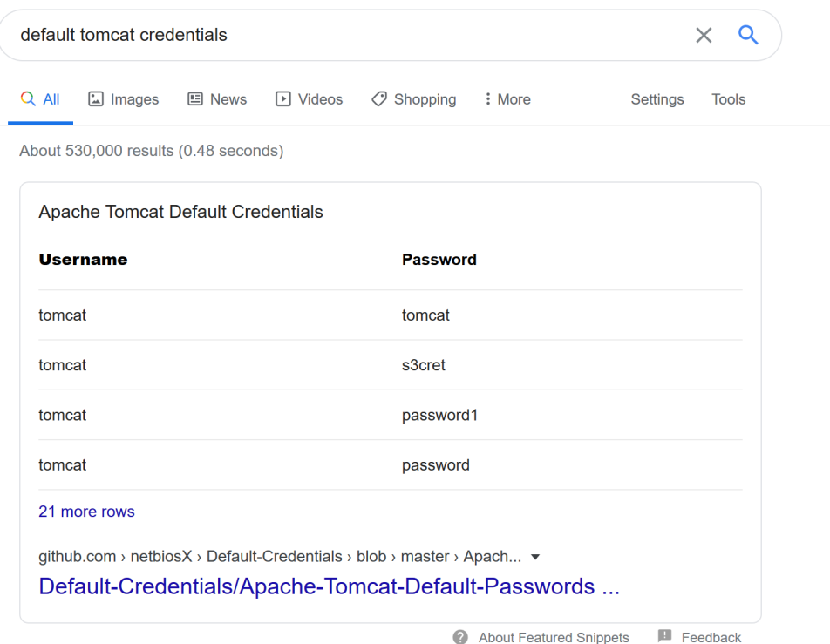Expand the github.com result URL dropdown arrow
830x644 pixels.
tap(535, 557)
